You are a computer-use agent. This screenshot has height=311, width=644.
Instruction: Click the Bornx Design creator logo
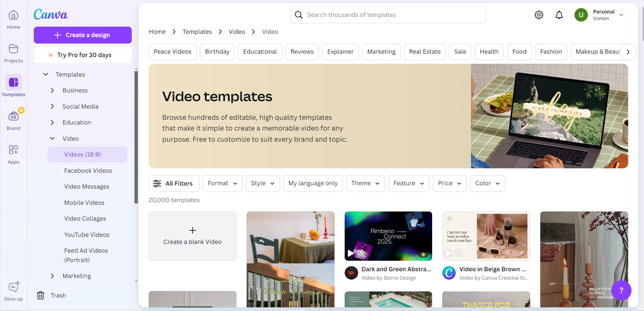click(351, 273)
